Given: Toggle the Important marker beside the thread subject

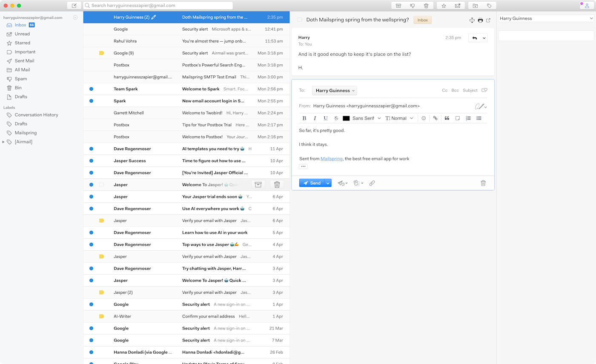Looking at the screenshot, I should point(300,20).
